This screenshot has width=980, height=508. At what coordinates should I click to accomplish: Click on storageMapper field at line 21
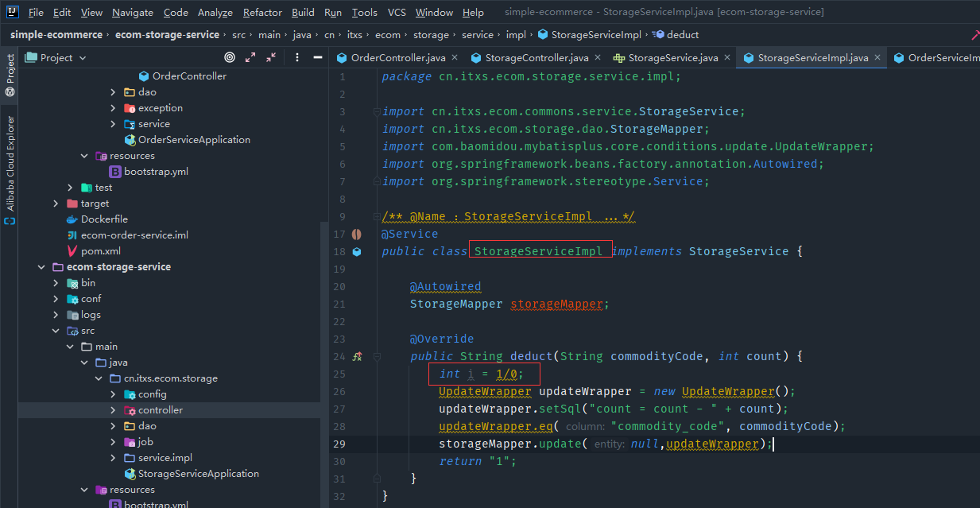click(x=558, y=304)
